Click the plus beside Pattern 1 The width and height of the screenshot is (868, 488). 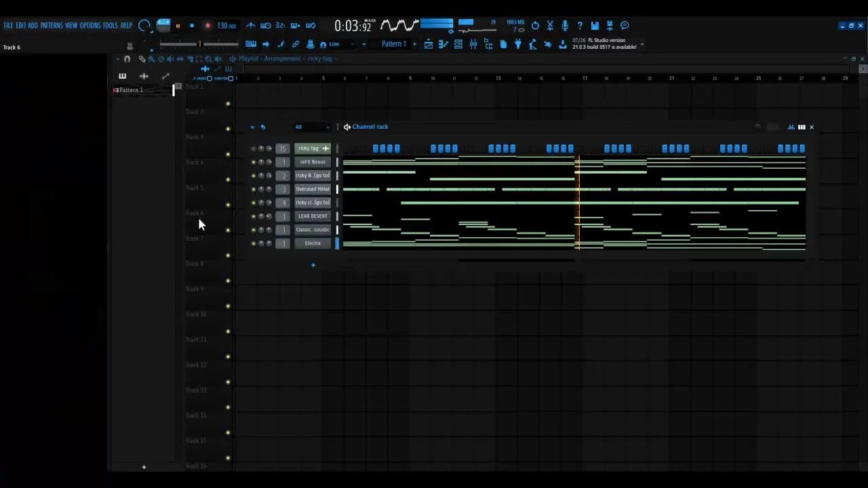click(414, 44)
